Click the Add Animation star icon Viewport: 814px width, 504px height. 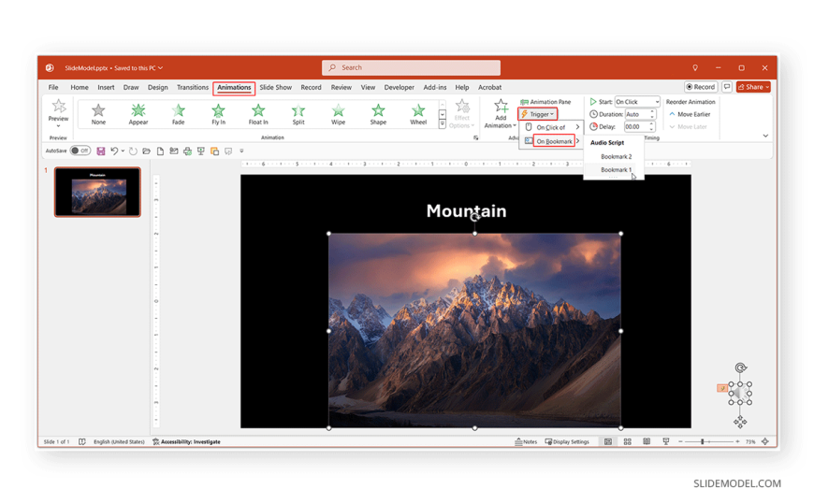click(501, 106)
